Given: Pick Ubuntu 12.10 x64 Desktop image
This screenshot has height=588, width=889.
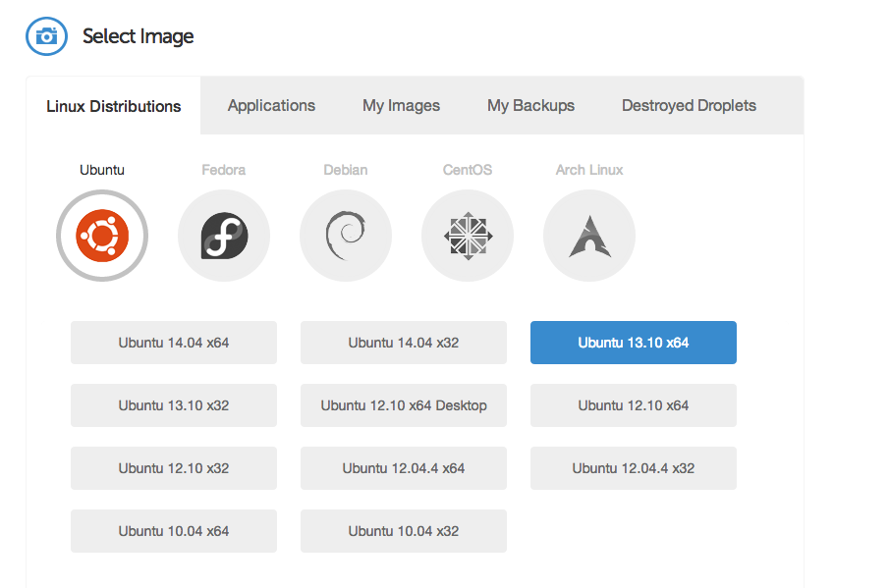Looking at the screenshot, I should [x=404, y=405].
